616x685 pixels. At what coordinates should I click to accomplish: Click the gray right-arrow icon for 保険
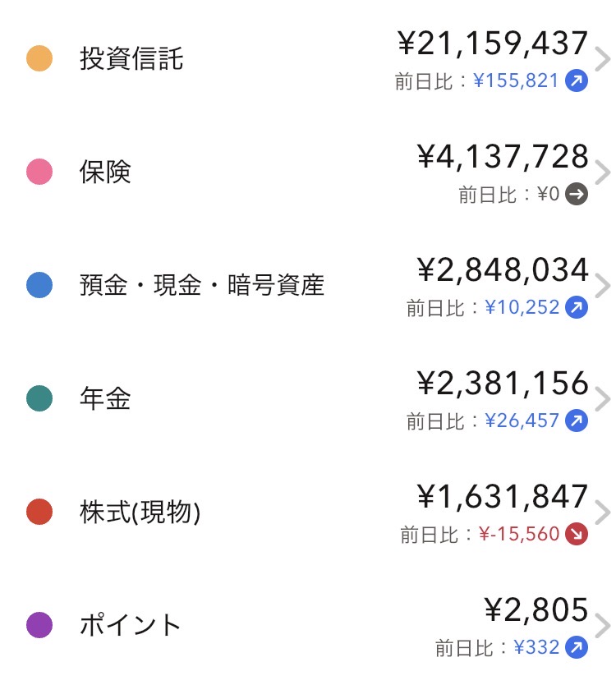[577, 195]
